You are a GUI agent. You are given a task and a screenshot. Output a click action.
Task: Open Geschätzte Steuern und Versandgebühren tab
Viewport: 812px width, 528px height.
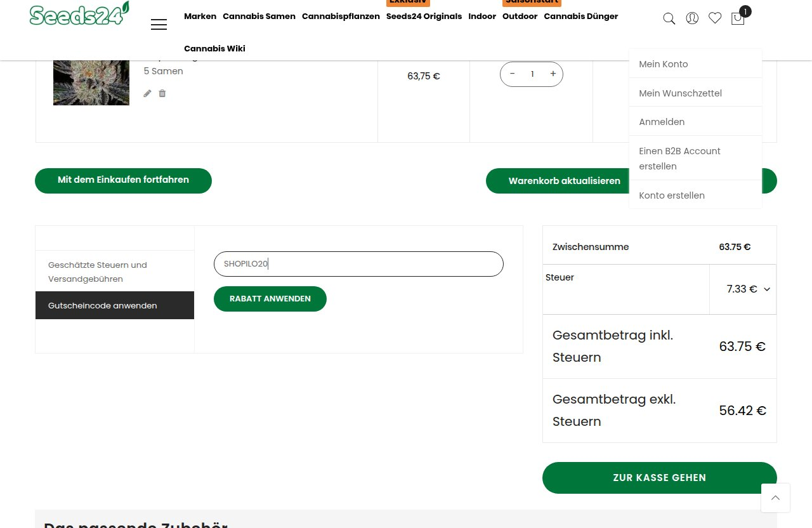[115, 272]
